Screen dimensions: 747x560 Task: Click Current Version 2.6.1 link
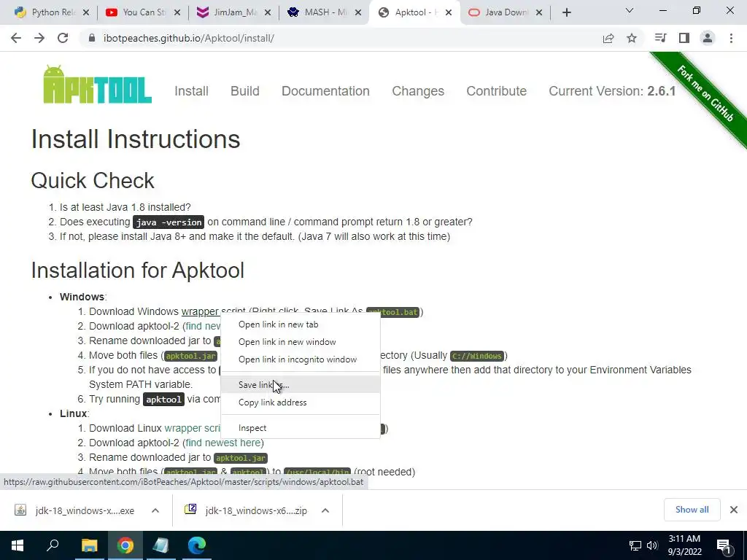tap(612, 91)
